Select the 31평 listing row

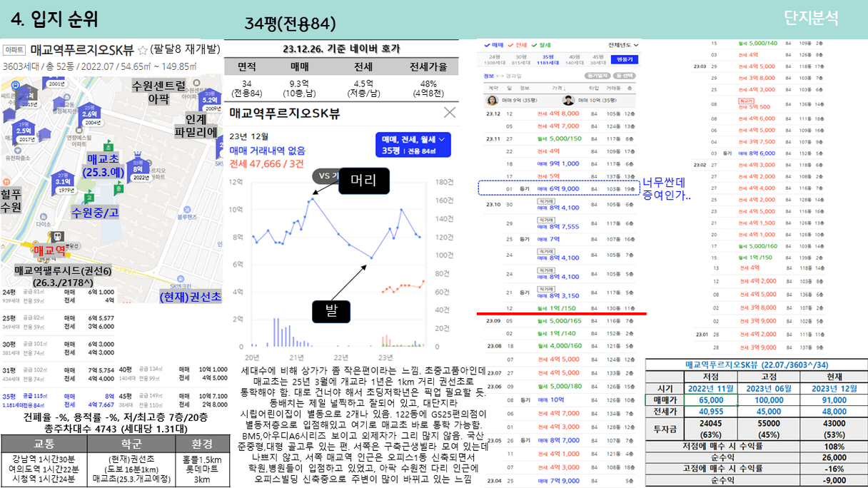(58, 373)
